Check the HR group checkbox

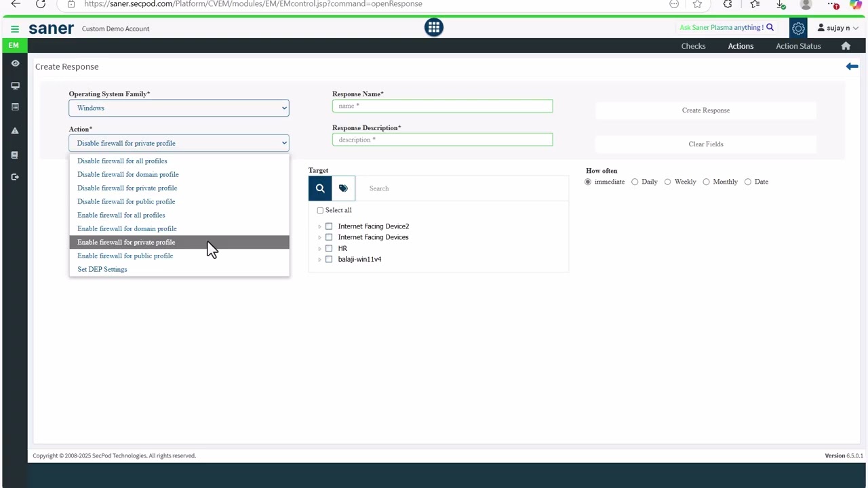(329, 249)
